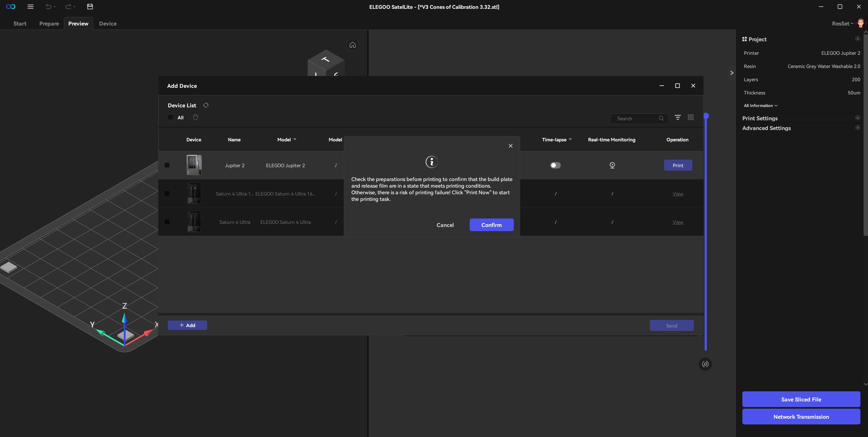Close the Add Device window
Image resolution: width=868 pixels, height=437 pixels.
[693, 86]
